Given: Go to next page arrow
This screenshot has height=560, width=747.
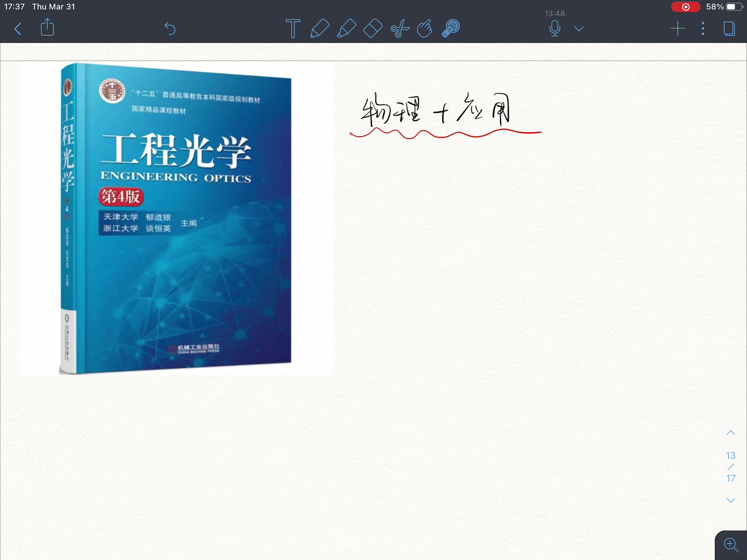Looking at the screenshot, I should pos(731,500).
